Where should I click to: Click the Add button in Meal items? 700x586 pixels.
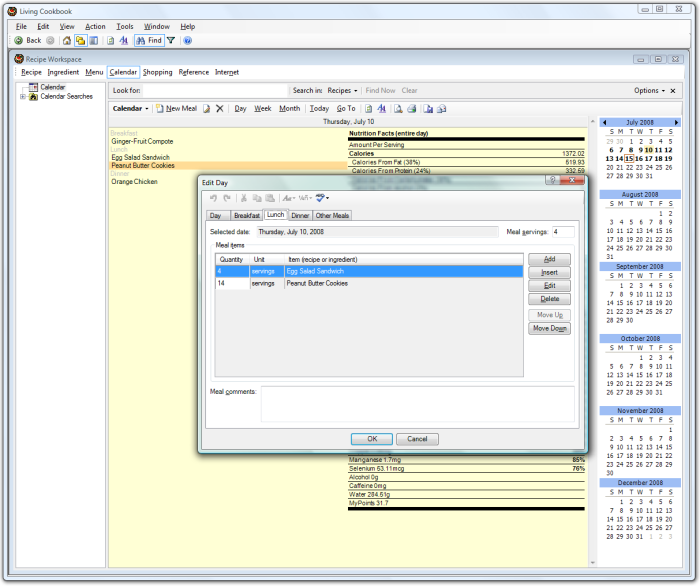pos(549,259)
